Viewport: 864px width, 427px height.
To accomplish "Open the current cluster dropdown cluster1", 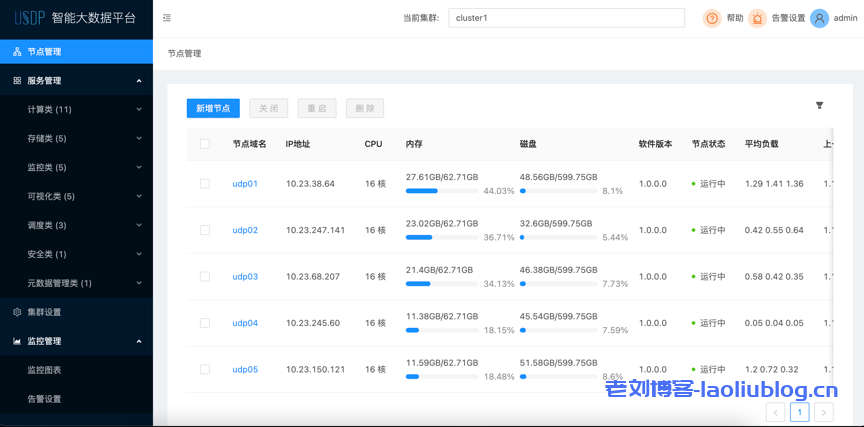I will 566,18.
